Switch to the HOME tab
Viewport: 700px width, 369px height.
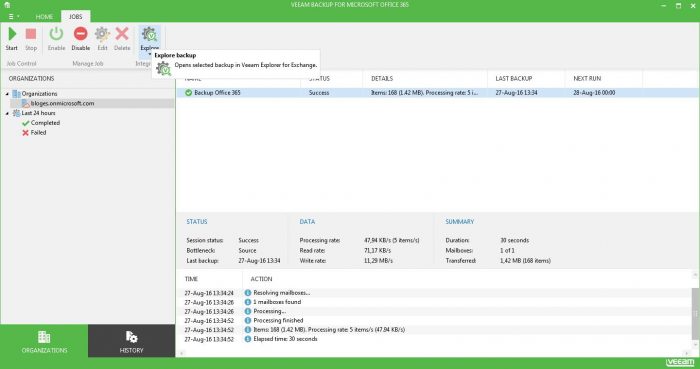[x=44, y=17]
